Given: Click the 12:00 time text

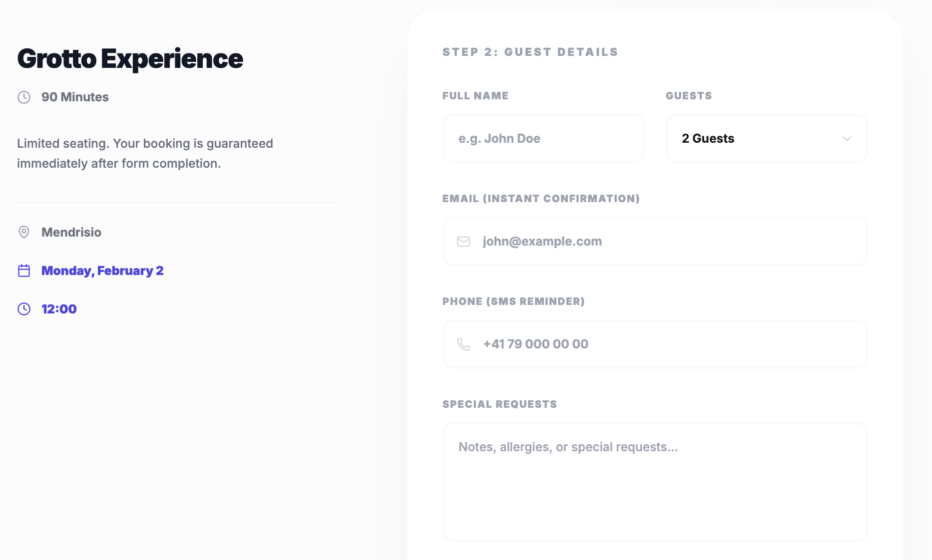Looking at the screenshot, I should [59, 309].
